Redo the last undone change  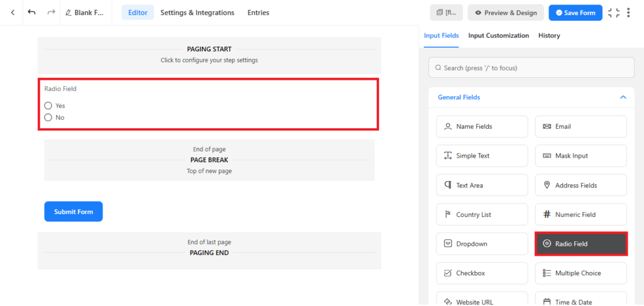[x=51, y=13]
